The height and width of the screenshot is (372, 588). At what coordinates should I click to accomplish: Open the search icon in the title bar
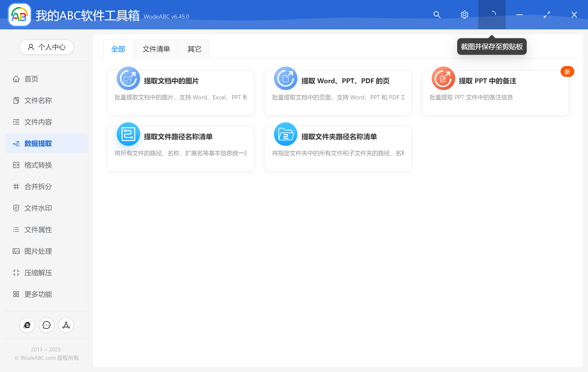click(437, 15)
